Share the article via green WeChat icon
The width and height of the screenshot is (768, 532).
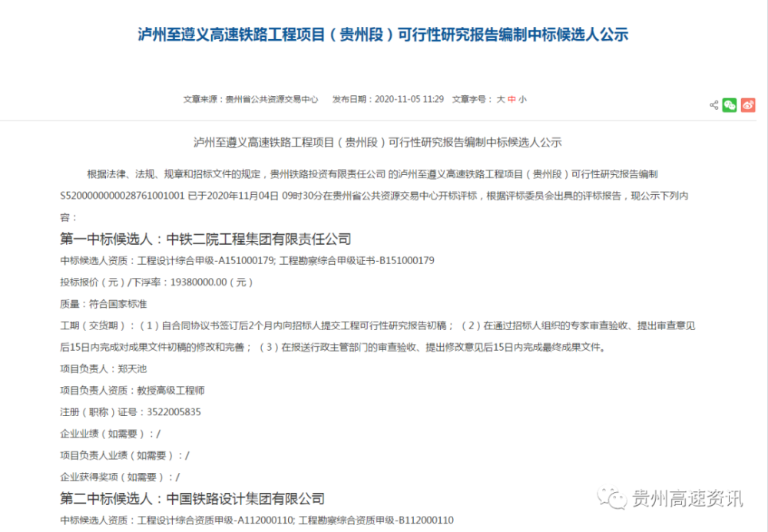[x=730, y=105]
